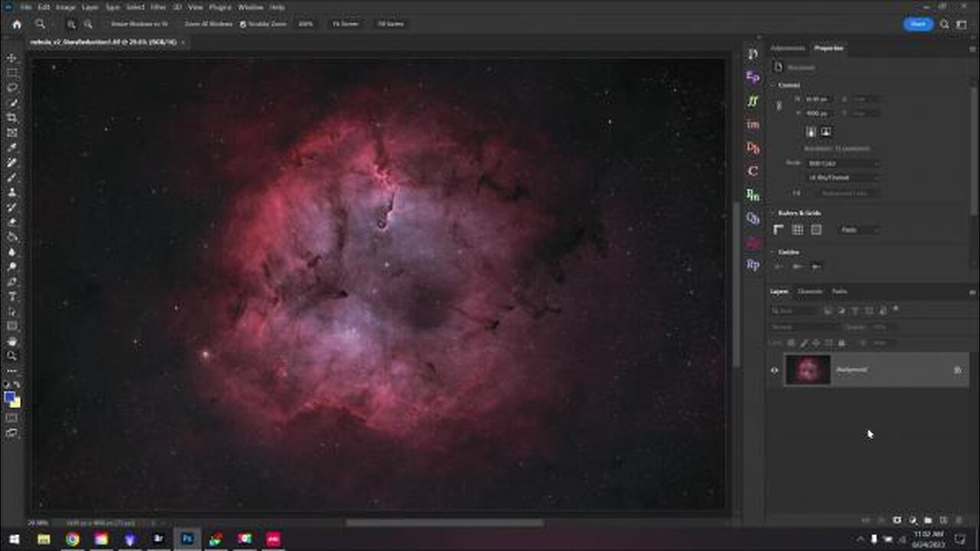Select portrait canvas orientation
Viewport: 980px width, 551px height.
click(x=812, y=132)
